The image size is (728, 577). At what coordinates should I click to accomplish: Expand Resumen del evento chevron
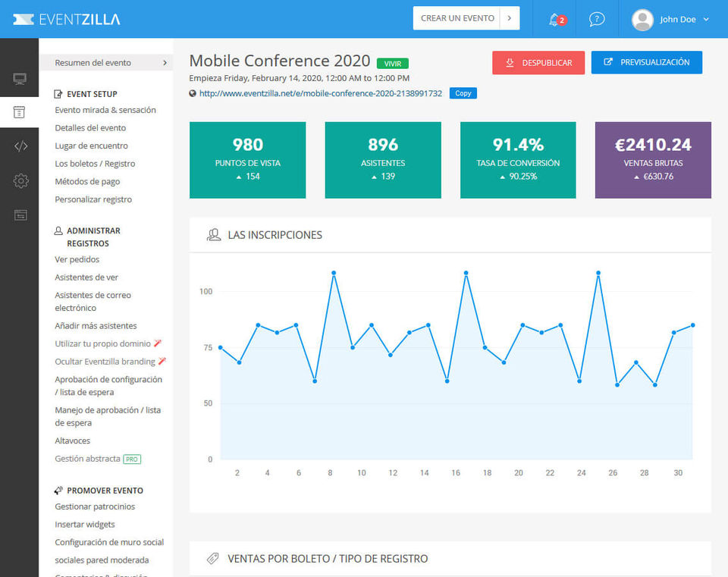coord(165,63)
